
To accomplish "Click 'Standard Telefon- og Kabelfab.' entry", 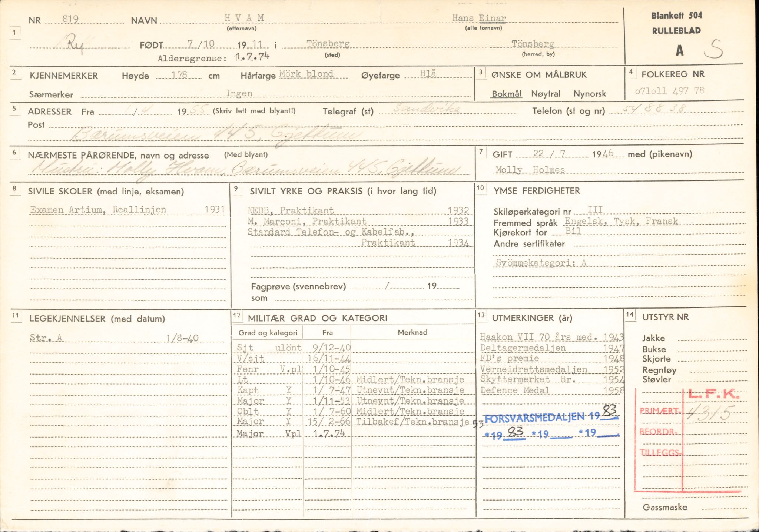I will [x=331, y=232].
